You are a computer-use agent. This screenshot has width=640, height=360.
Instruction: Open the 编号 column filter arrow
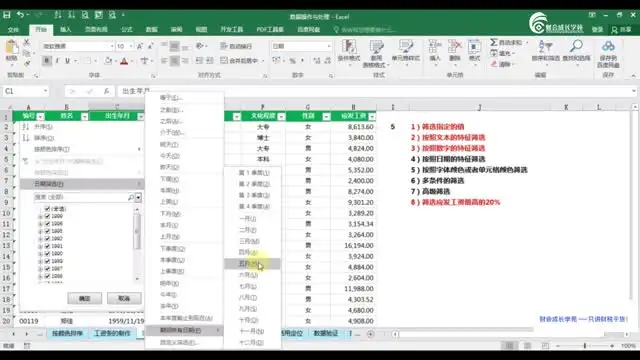pos(40,117)
